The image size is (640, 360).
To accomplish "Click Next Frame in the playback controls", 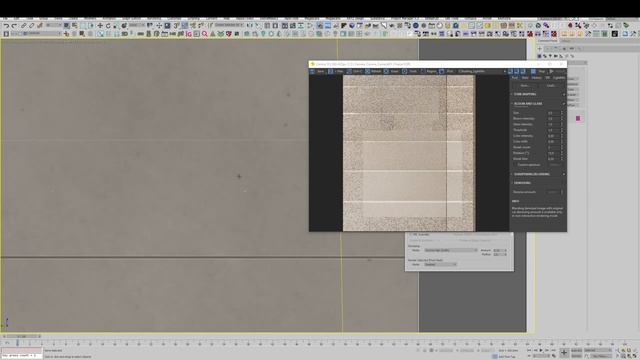I will pyautogui.click(x=547, y=350).
